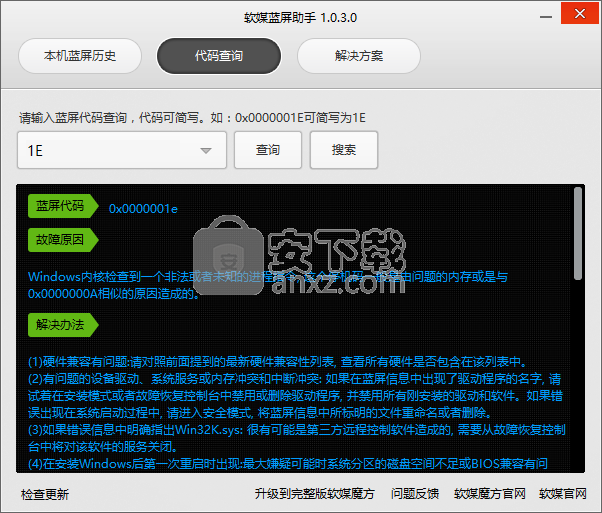Screen dimensions: 602x513
Task: Click the window title 软媒蓝屏助手 1.0.3.0
Action: click(x=301, y=18)
